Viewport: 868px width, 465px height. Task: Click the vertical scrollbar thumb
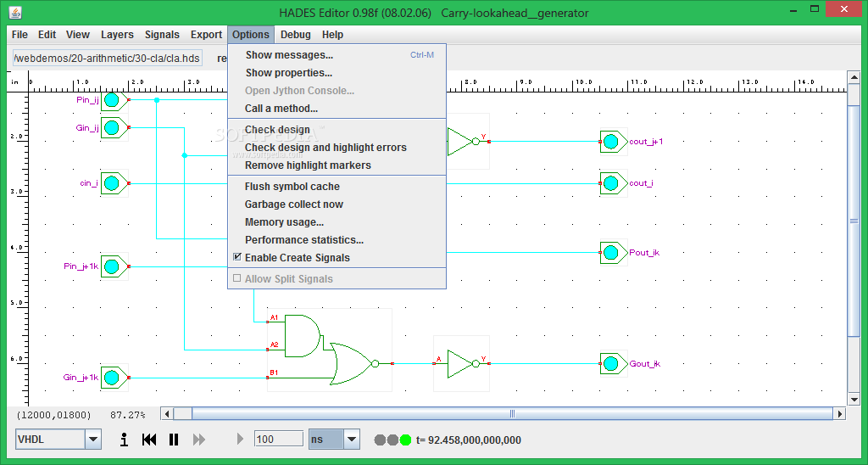coord(854,221)
